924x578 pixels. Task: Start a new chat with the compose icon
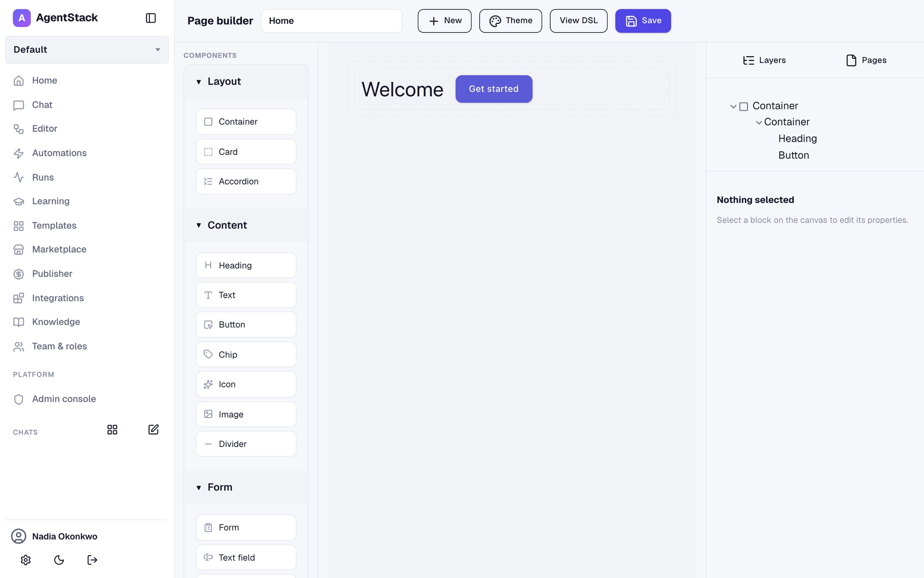[153, 429]
